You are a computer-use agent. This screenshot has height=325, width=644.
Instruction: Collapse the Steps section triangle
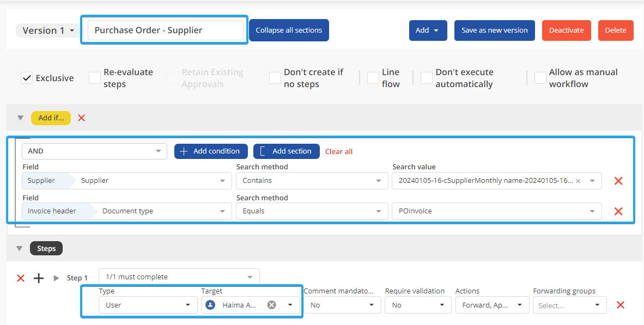(20, 249)
